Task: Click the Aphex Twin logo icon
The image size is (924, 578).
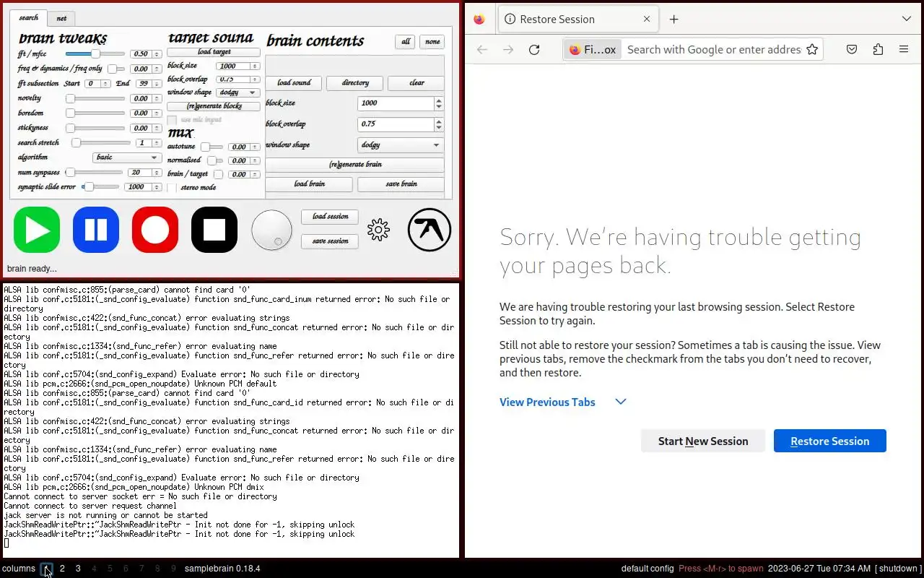Action: [430, 230]
